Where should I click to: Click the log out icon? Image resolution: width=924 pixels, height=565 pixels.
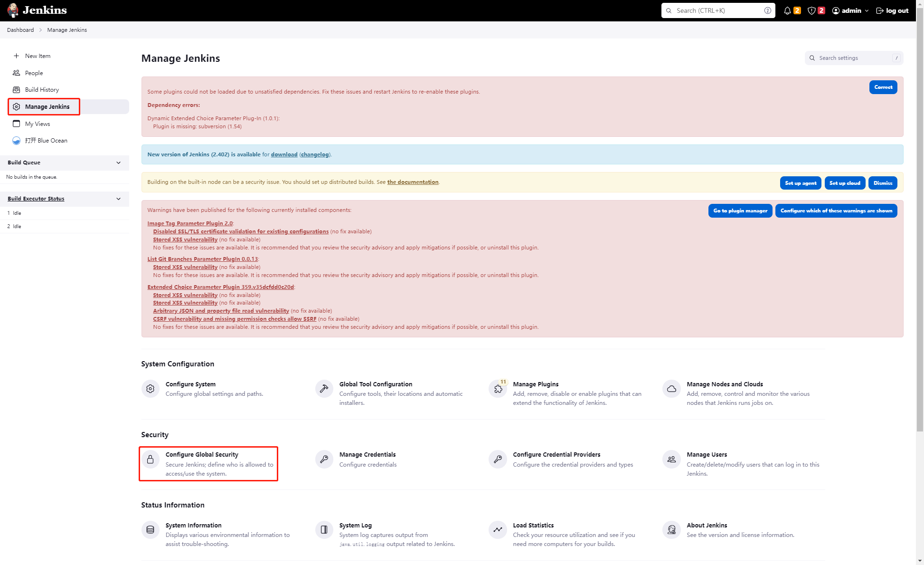[x=880, y=10]
